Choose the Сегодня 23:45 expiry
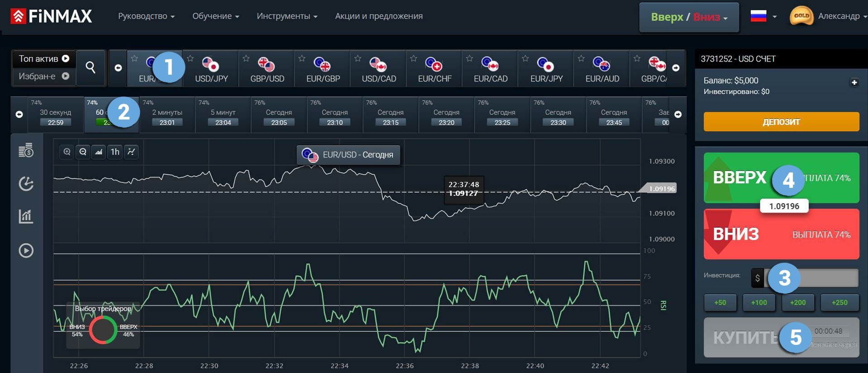Viewport: 868px width, 373px height. [x=614, y=115]
